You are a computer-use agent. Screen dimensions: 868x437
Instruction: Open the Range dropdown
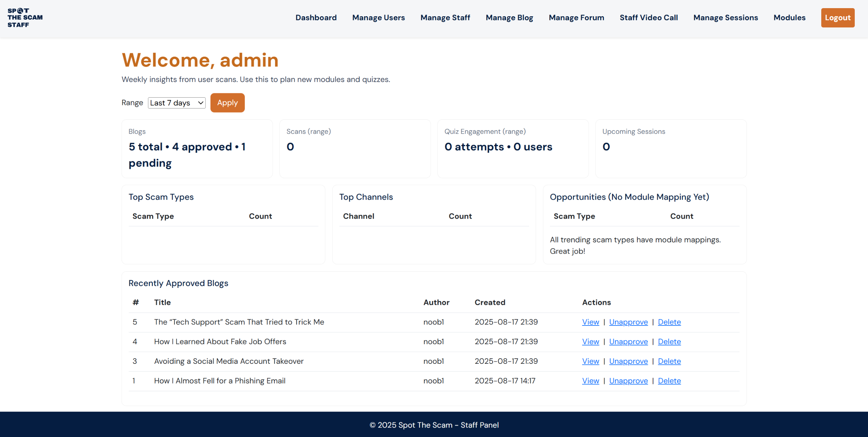[x=177, y=103]
